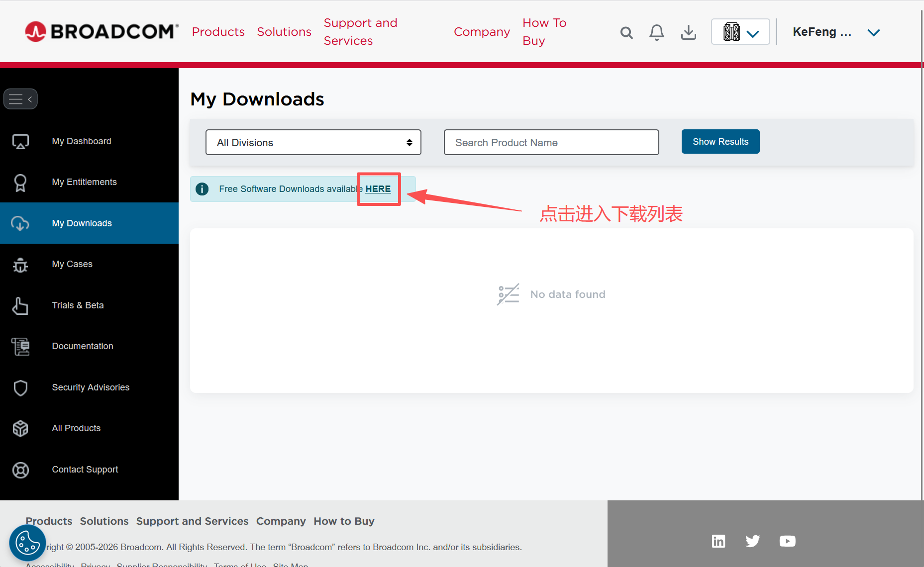Click the header download tray icon
Screen dimensions: 924x567
pyautogui.click(x=689, y=32)
